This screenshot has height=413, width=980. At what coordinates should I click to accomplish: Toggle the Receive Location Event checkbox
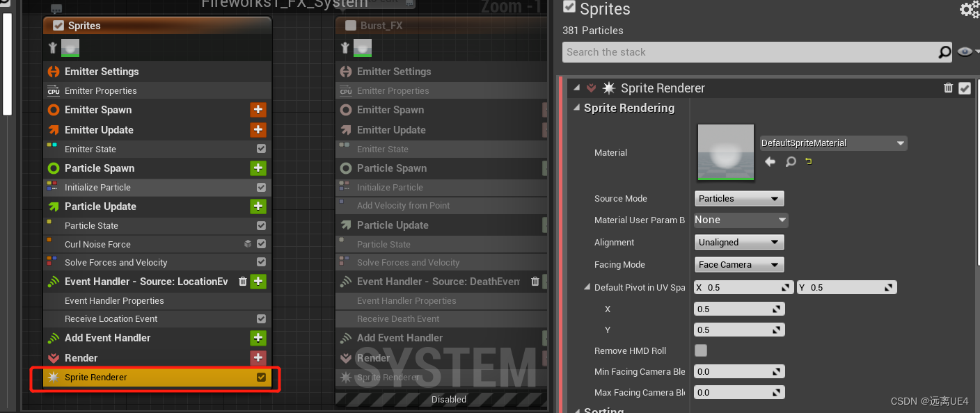coord(261,318)
